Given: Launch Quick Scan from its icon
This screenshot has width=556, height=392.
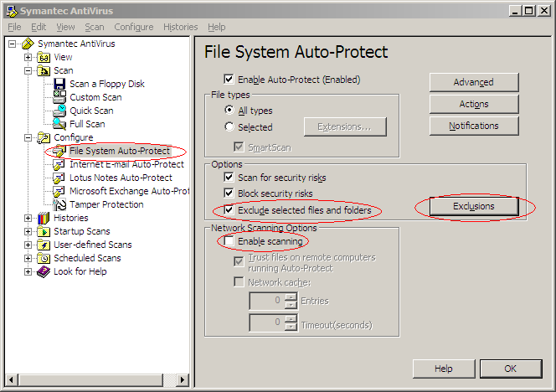Looking at the screenshot, I should 59,111.
